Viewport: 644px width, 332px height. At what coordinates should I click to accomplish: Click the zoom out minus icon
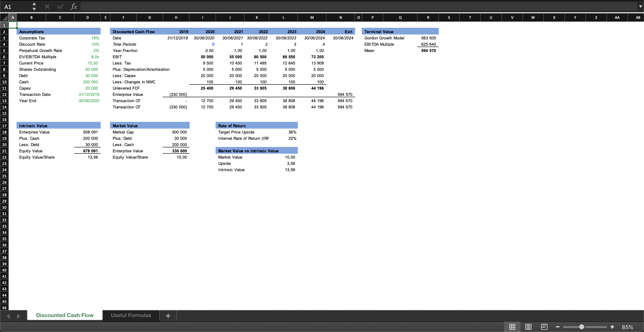[557, 326]
